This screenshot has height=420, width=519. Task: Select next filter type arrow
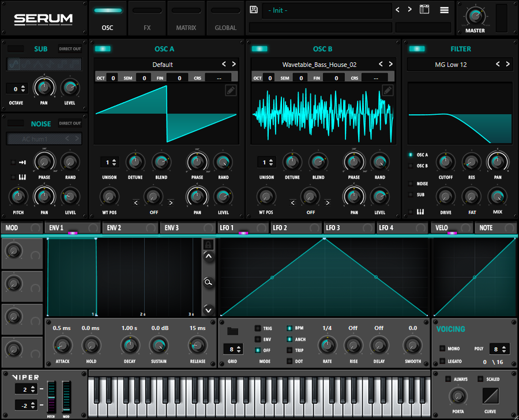[507, 64]
